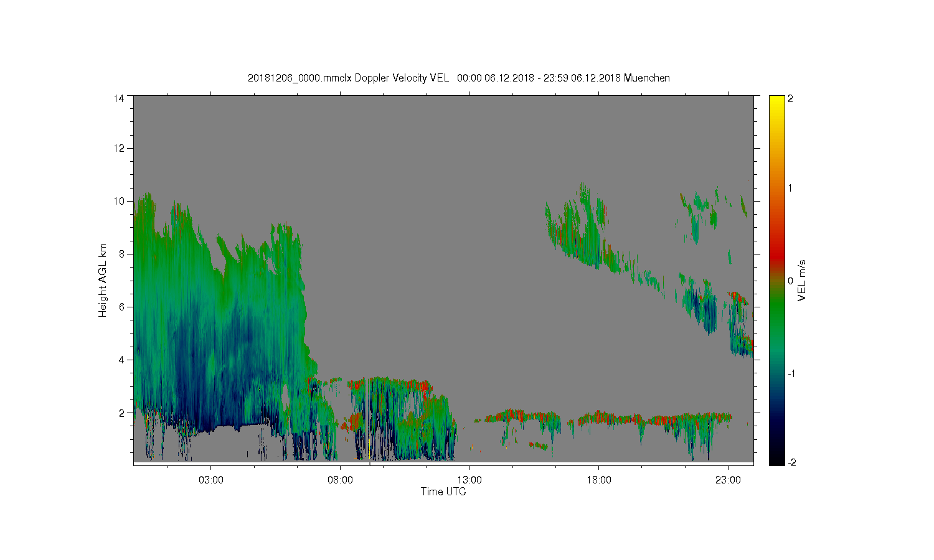Screen dimensions: 934x560
Task: Click the height tick label 6
Action: [121, 307]
